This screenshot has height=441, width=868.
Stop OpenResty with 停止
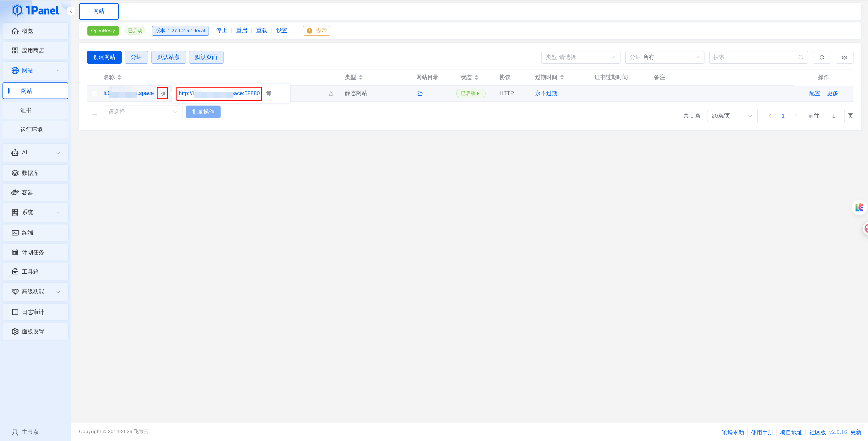[221, 30]
